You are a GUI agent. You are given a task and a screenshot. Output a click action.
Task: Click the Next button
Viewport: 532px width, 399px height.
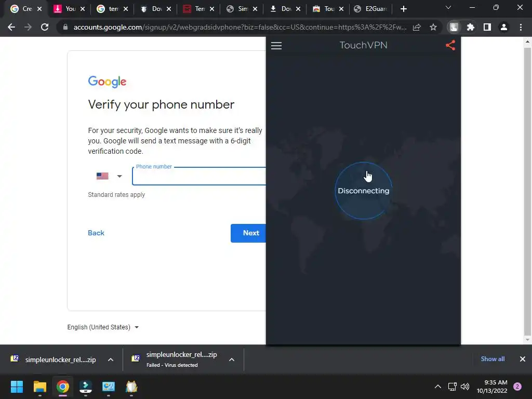pyautogui.click(x=248, y=233)
